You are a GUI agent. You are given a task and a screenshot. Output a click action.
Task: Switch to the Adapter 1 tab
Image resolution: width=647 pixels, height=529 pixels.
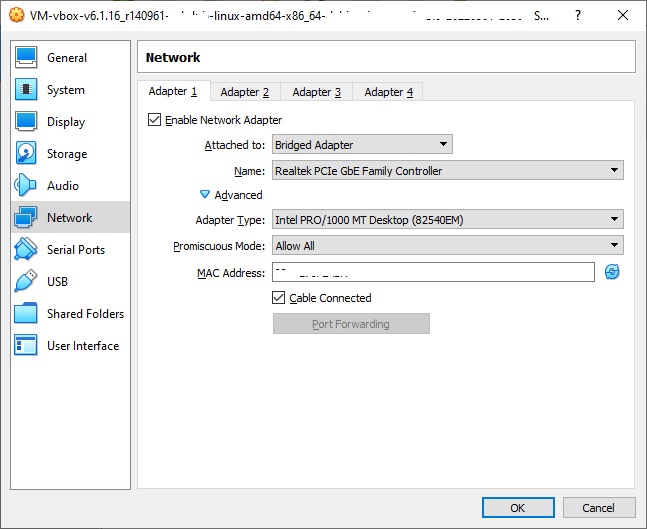point(173,91)
